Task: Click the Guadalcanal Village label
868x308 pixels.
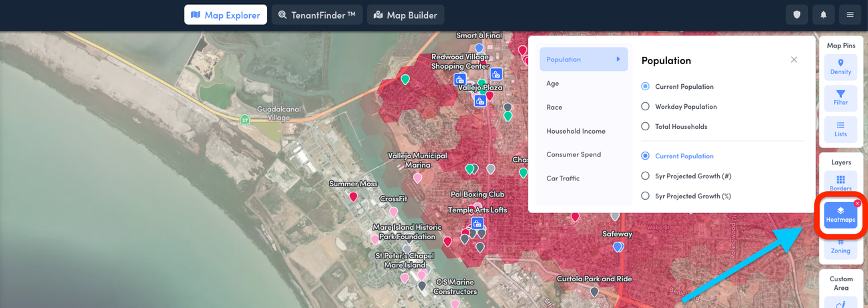Action: click(x=279, y=113)
